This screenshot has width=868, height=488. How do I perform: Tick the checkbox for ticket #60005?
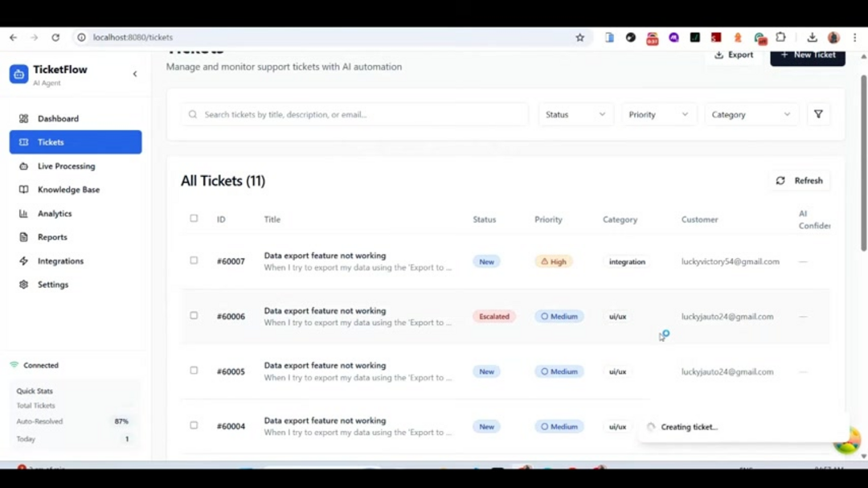(194, 371)
